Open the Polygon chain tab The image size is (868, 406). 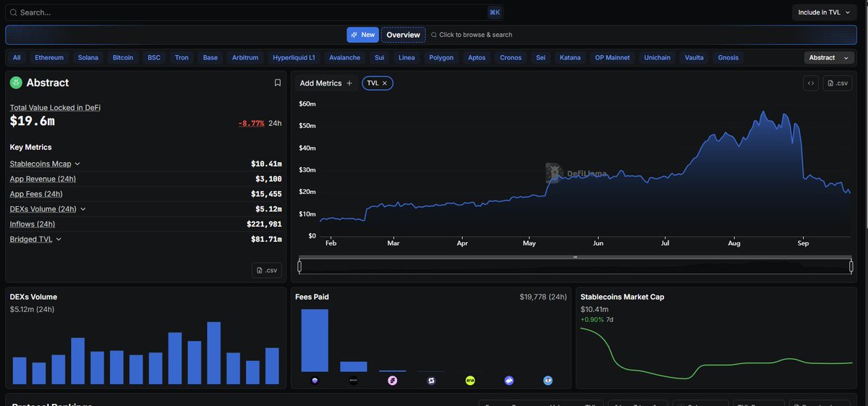click(441, 58)
